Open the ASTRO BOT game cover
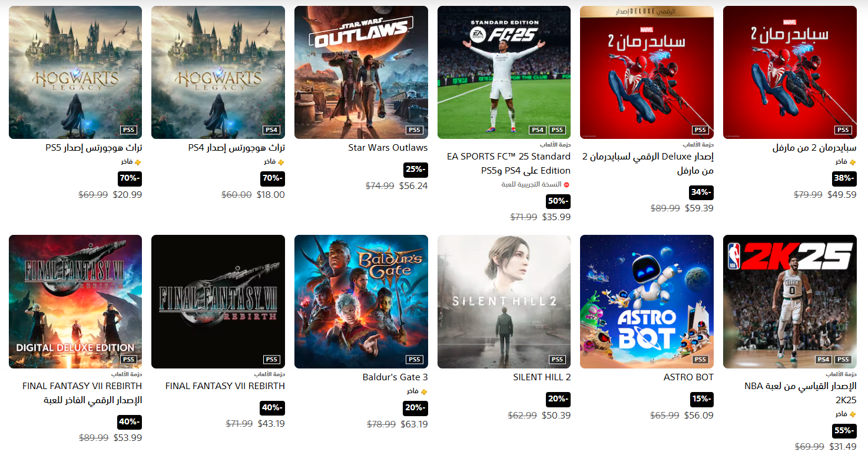Viewport: 868px width, 455px height. click(647, 302)
